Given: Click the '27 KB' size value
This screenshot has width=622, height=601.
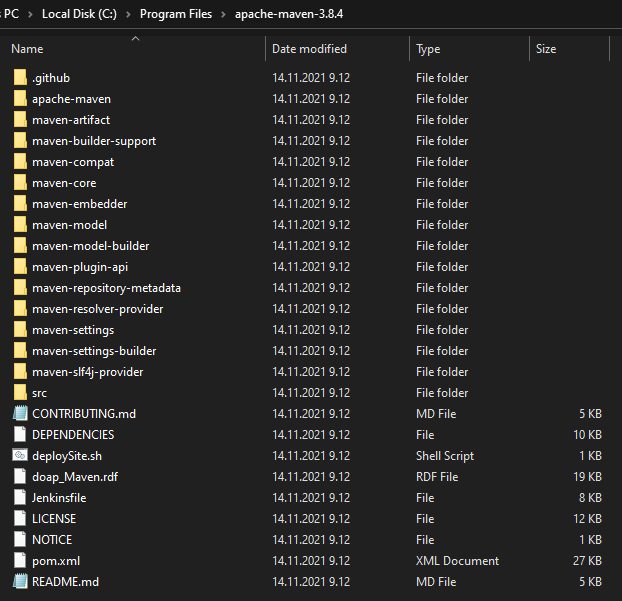Looking at the screenshot, I should pos(587,561).
